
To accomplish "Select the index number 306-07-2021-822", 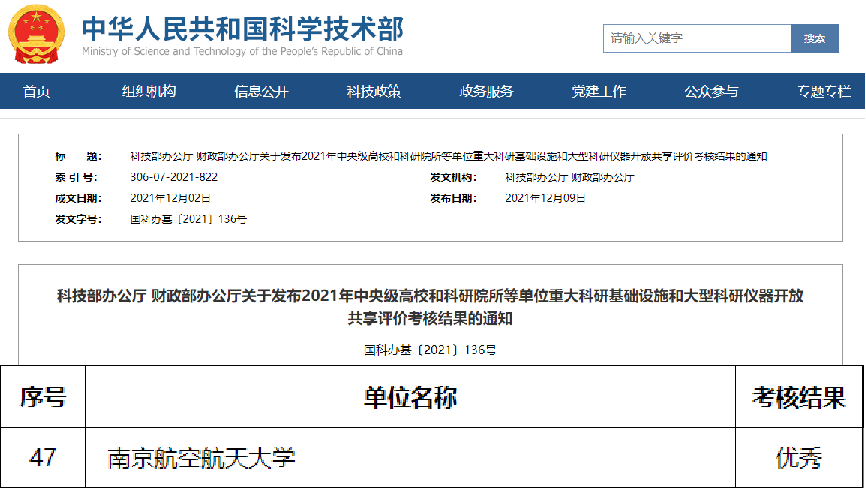I will (174, 177).
